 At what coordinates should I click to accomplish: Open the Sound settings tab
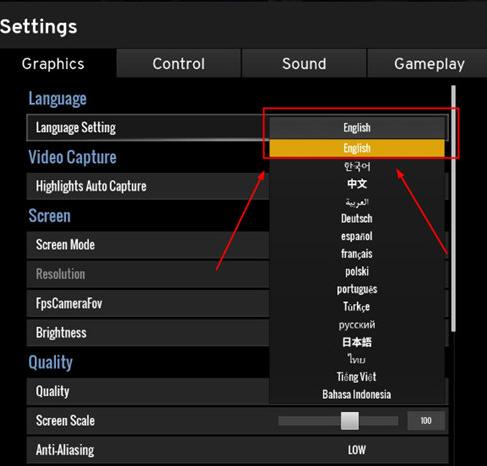click(304, 63)
